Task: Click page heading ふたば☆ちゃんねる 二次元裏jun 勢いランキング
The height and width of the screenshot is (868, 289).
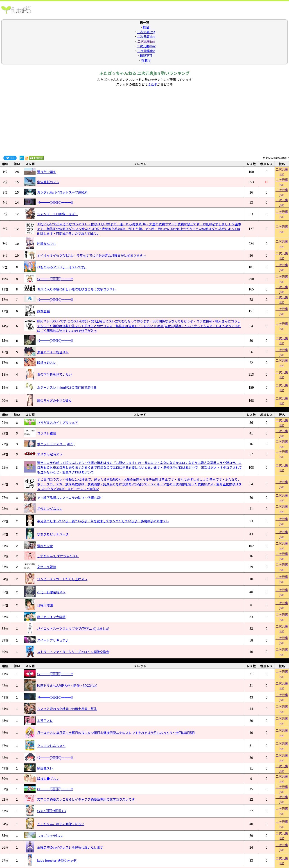Action: click(x=145, y=73)
